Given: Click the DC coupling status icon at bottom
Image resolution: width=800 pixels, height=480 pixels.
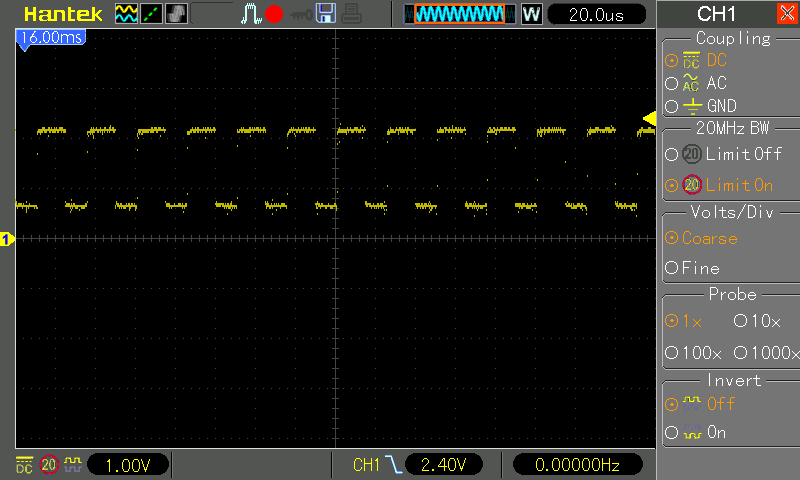Looking at the screenshot, I should 24,465.
